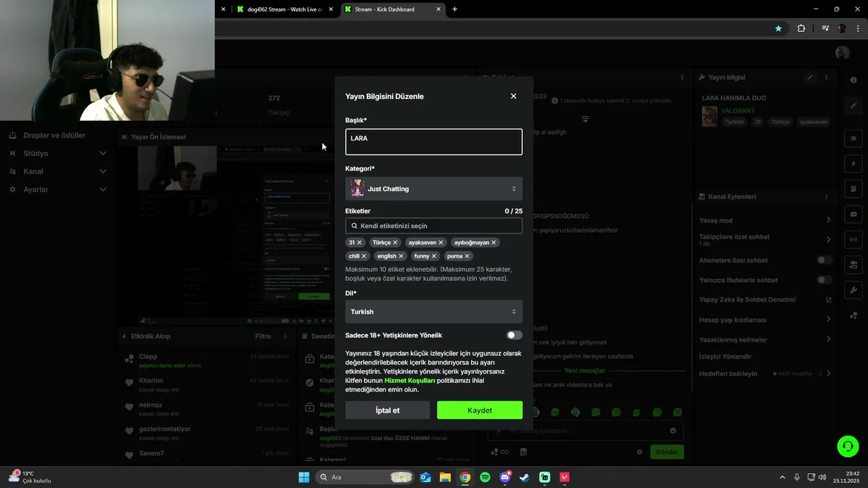The width and height of the screenshot is (868, 488).
Task: Remove the 'ayakseven' tag
Action: point(441,243)
